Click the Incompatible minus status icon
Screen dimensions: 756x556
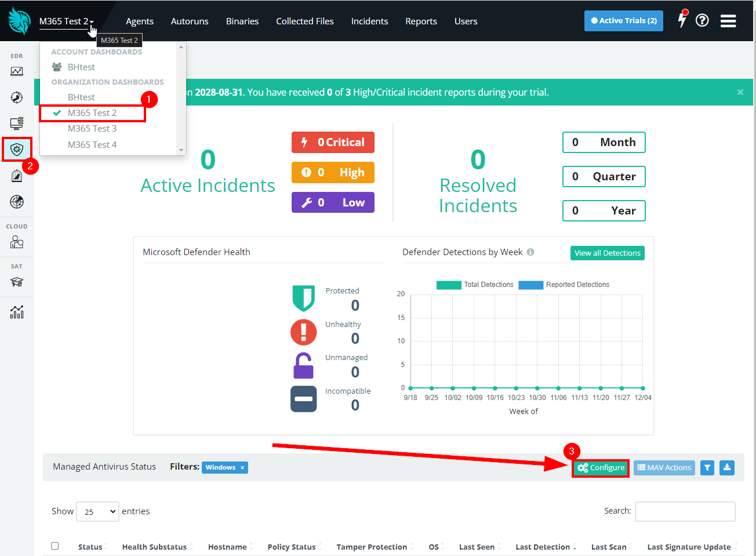pyautogui.click(x=303, y=399)
